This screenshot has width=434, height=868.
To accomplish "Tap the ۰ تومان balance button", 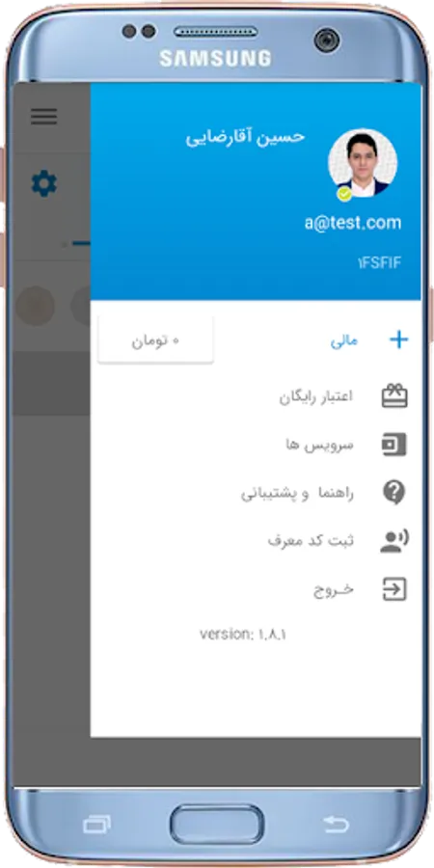I will point(155,339).
